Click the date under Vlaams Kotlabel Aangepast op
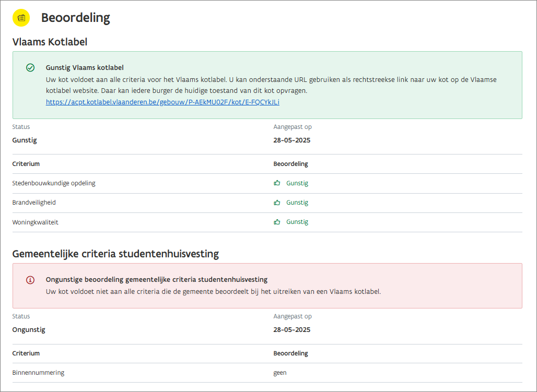 (x=291, y=140)
